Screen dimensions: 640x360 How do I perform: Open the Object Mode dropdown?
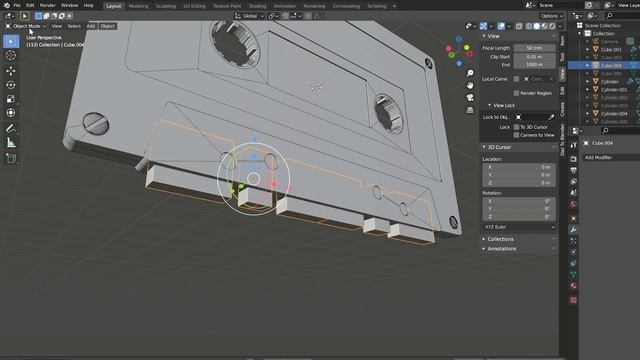tap(25, 26)
